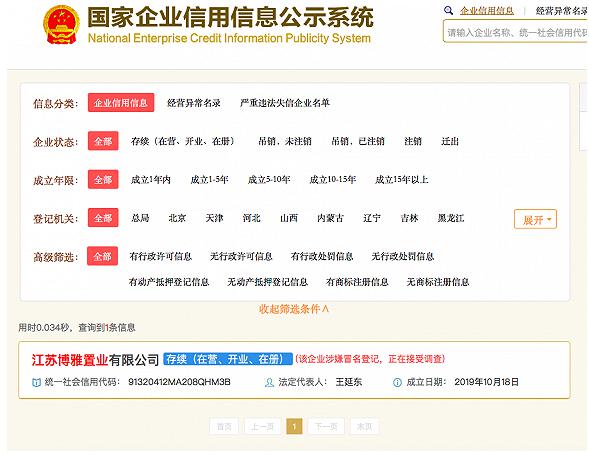Screen dimensions: 589x456
Task: Filter by 成立15年以上
Action: coord(402,180)
